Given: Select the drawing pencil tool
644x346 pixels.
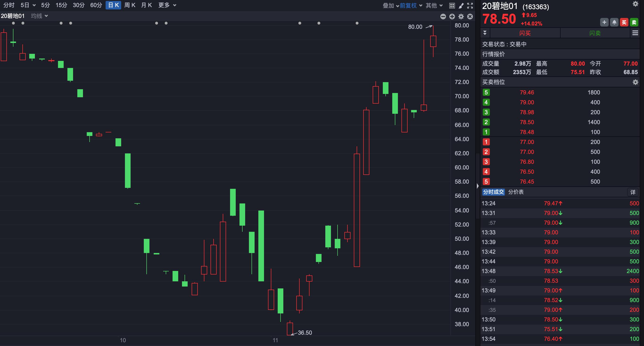Looking at the screenshot, I should (x=461, y=5).
